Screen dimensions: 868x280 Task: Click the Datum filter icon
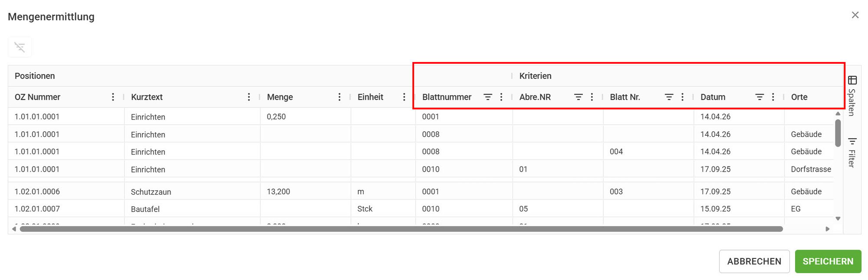pyautogui.click(x=759, y=97)
